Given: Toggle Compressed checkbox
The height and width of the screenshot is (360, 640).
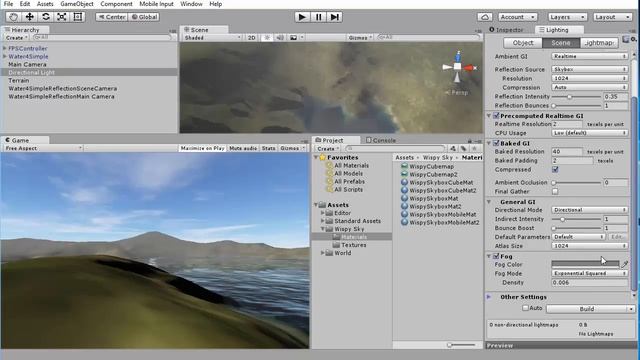Looking at the screenshot, I should [555, 169].
